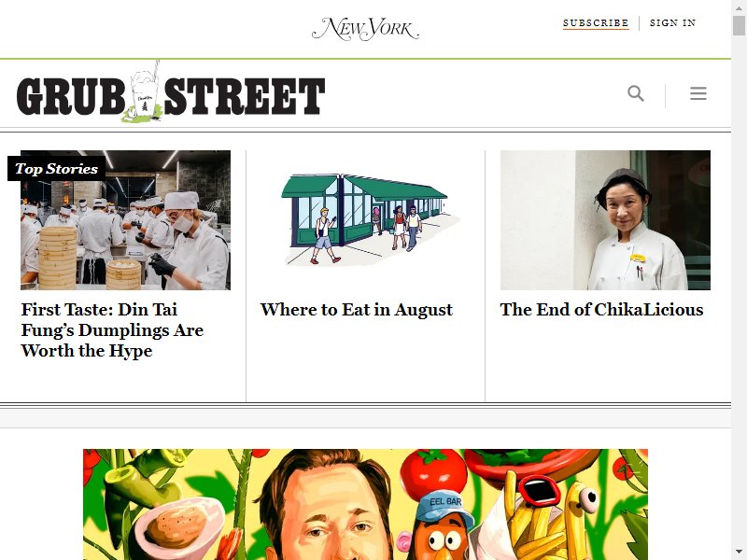
Task: Click the New York magazine logo
Action: click(365, 29)
